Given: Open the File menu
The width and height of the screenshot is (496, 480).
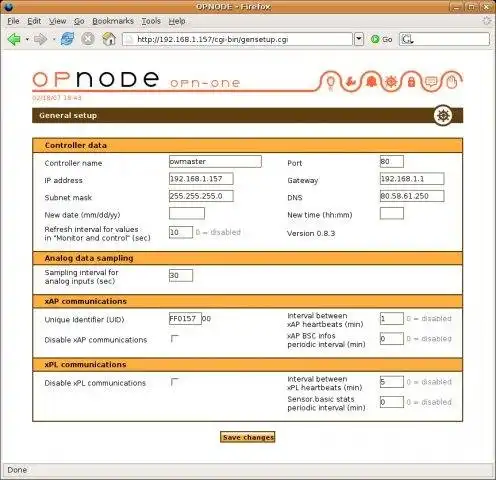Looking at the screenshot, I should click(x=13, y=21).
